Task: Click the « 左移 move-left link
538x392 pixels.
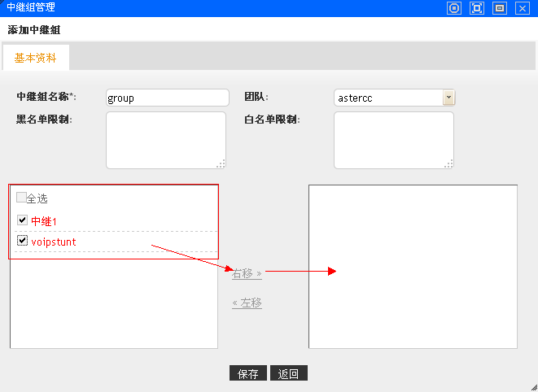Action: point(247,303)
